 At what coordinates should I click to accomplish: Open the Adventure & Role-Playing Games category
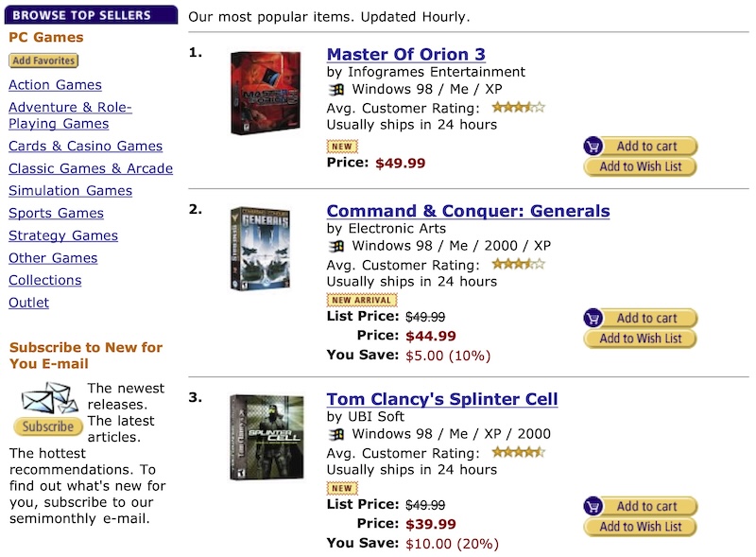pos(70,115)
